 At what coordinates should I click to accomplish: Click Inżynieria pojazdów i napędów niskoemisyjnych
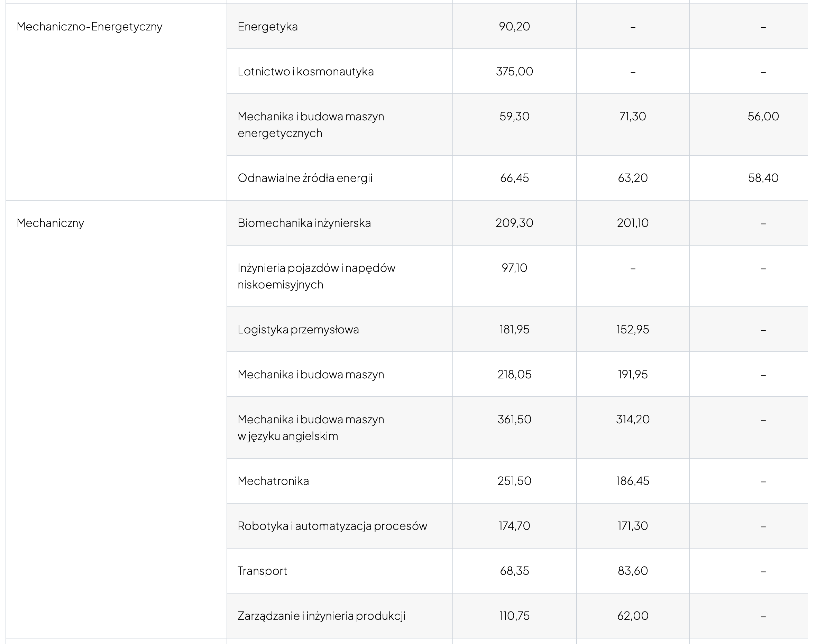316,276
